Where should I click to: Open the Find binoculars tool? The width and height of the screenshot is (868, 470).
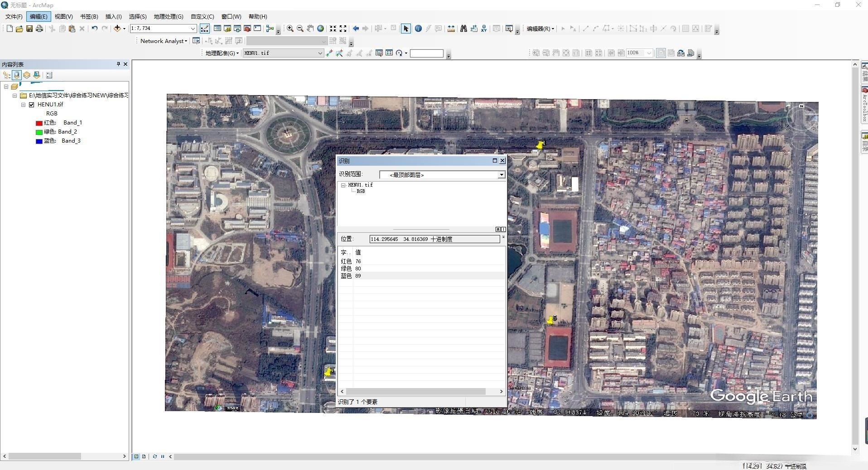[x=463, y=29]
